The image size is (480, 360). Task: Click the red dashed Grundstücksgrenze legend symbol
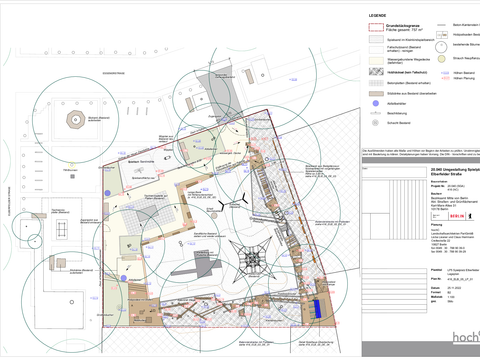click(376, 27)
